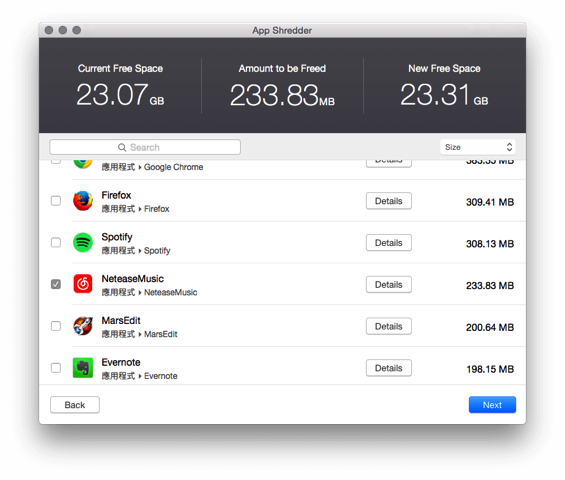
Task: Click the Firefox app icon
Action: (83, 201)
